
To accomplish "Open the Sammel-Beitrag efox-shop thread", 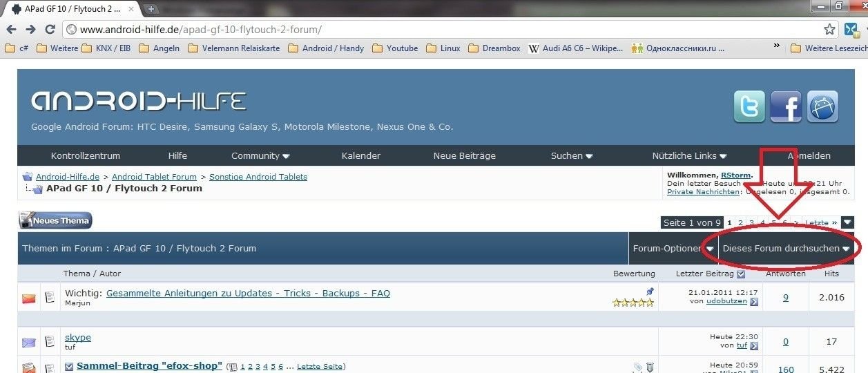I will 149,366.
